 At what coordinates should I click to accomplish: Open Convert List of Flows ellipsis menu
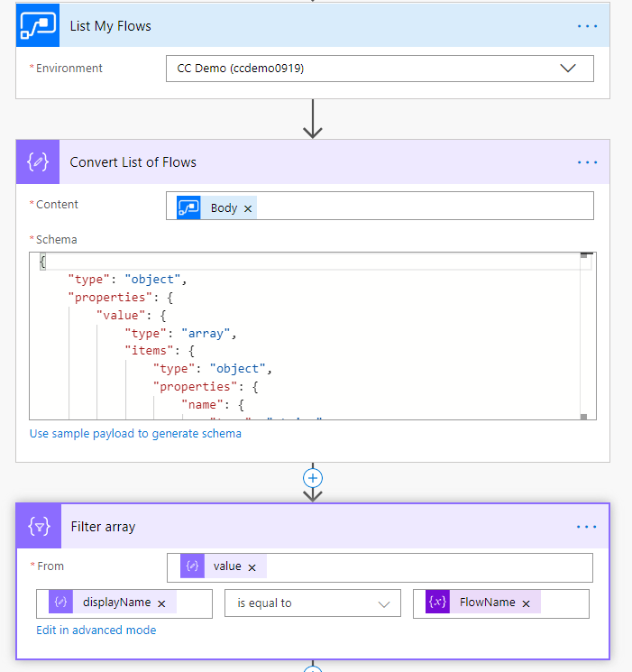point(587,162)
